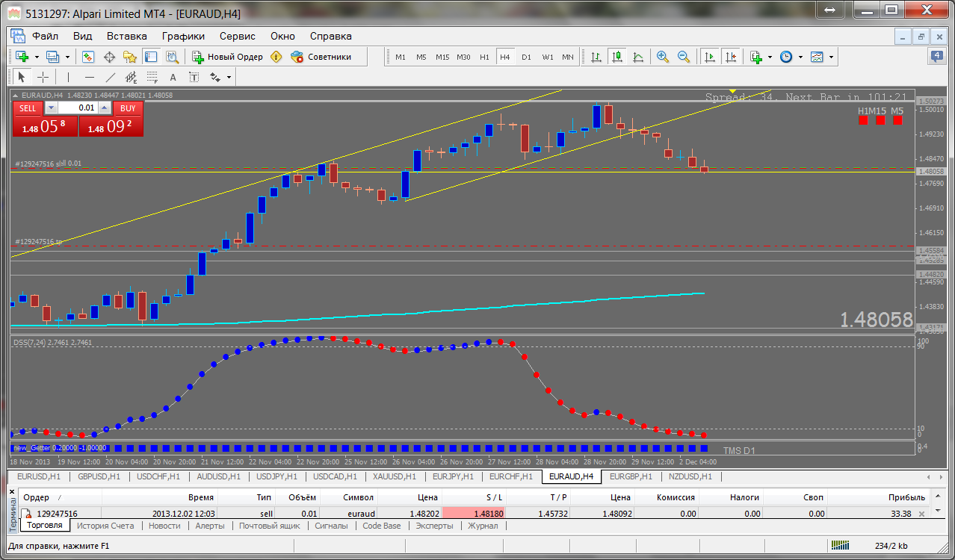Screen dimensions: 955x560
Task: Open the Графики menu
Action: click(183, 36)
